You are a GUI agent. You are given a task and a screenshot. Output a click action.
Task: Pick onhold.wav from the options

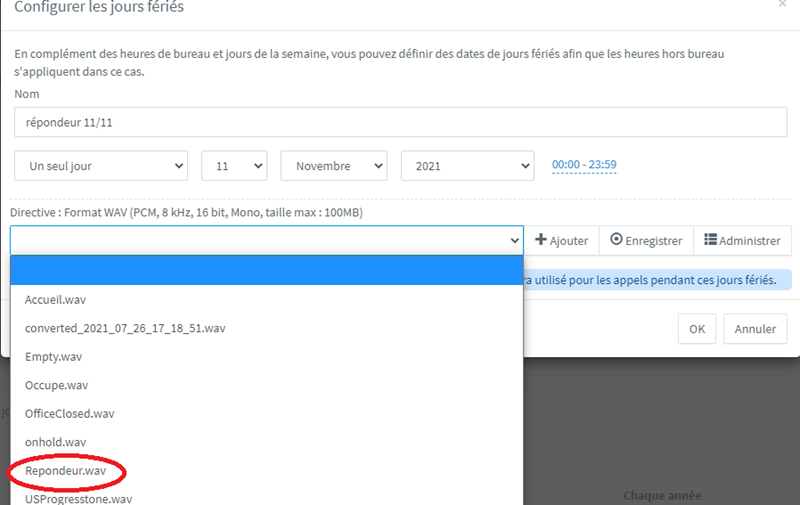(56, 442)
